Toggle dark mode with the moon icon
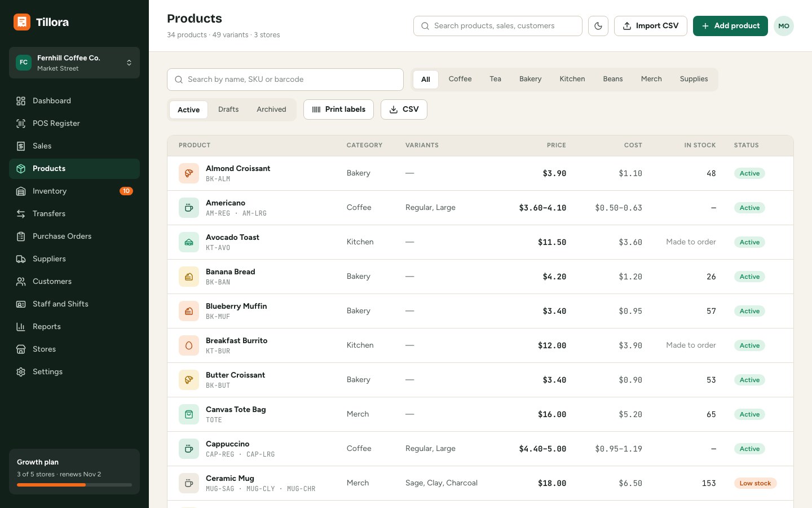 (x=598, y=26)
